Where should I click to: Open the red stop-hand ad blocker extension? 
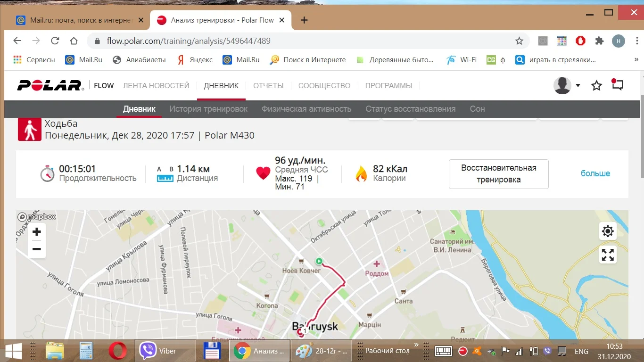[580, 41]
